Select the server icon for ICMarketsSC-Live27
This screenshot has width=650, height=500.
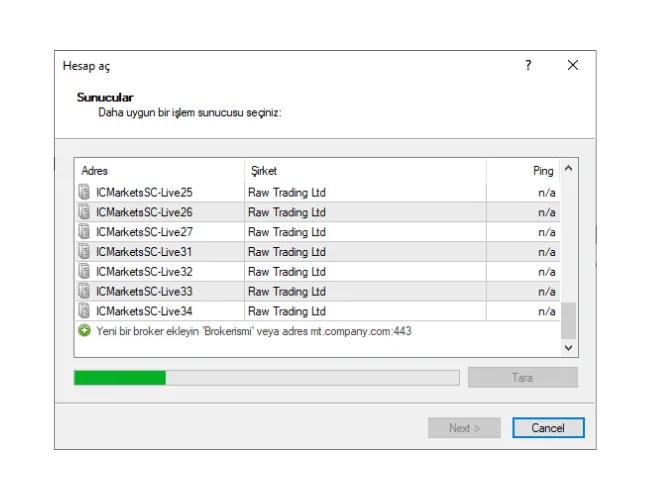pos(84,232)
